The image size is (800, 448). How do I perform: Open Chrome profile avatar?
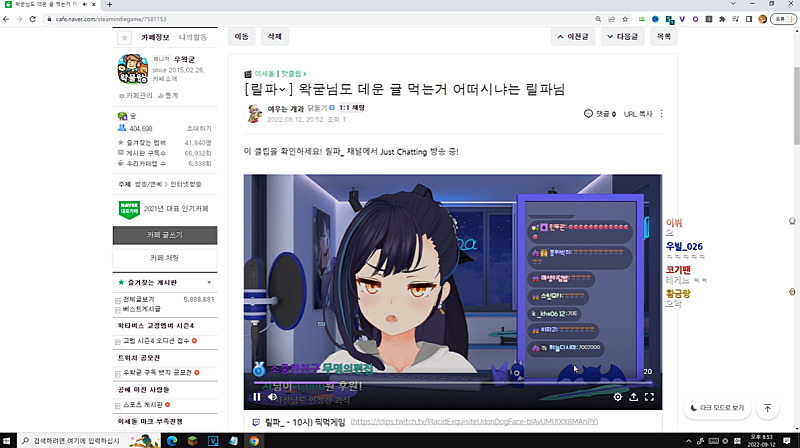(x=763, y=19)
